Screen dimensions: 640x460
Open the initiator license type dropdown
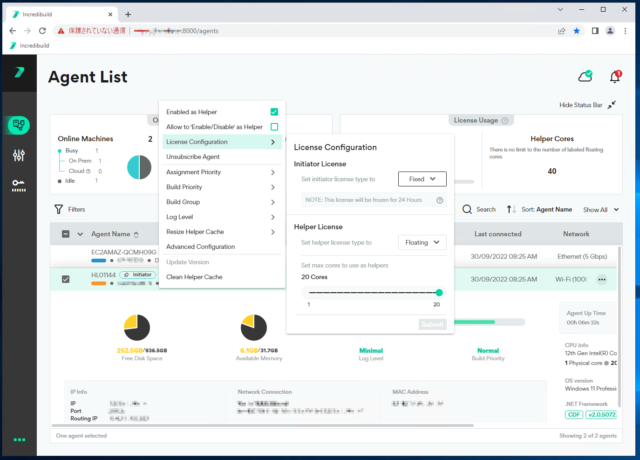click(421, 179)
